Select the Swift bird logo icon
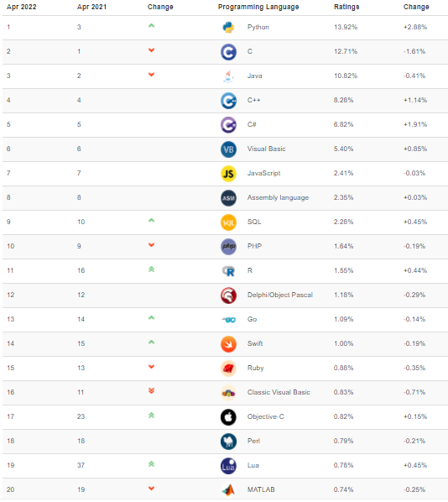The height and width of the screenshot is (502, 448). click(228, 344)
